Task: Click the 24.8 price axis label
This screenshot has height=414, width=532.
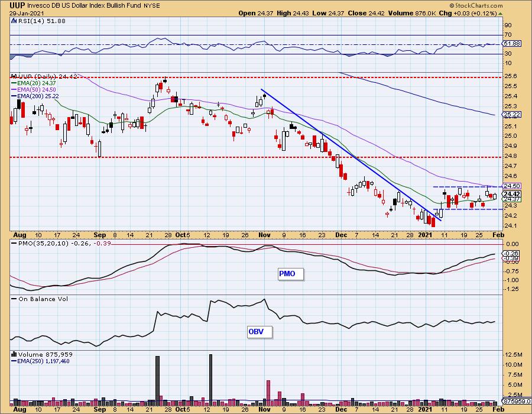Action: point(510,156)
